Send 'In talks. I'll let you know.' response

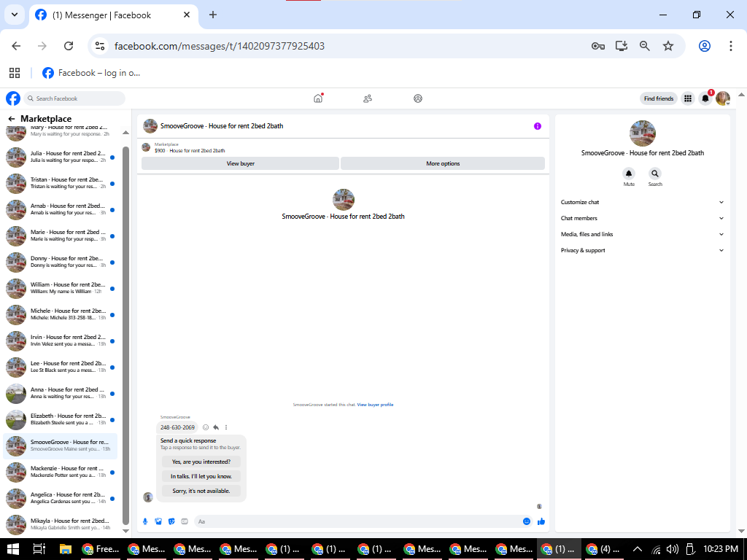point(201,476)
